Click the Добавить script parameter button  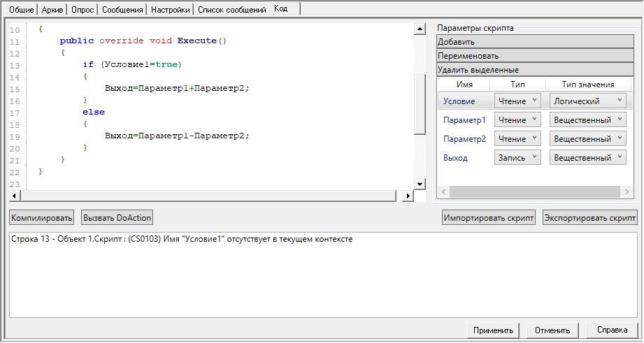pos(535,42)
